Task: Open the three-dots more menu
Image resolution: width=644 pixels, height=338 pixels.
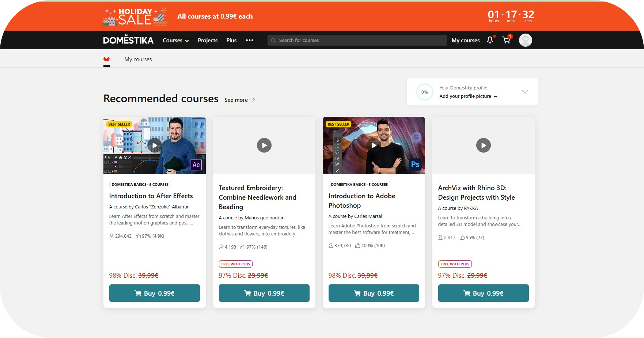Action: (250, 40)
